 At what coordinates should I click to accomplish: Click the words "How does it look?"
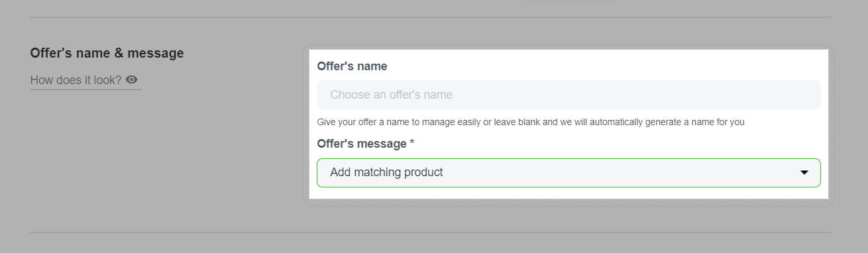[x=76, y=80]
